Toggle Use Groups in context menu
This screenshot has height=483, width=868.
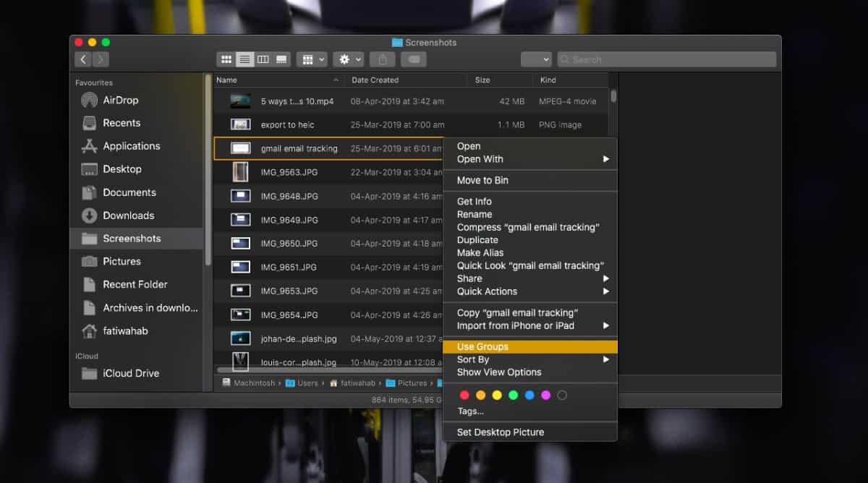pyautogui.click(x=482, y=347)
